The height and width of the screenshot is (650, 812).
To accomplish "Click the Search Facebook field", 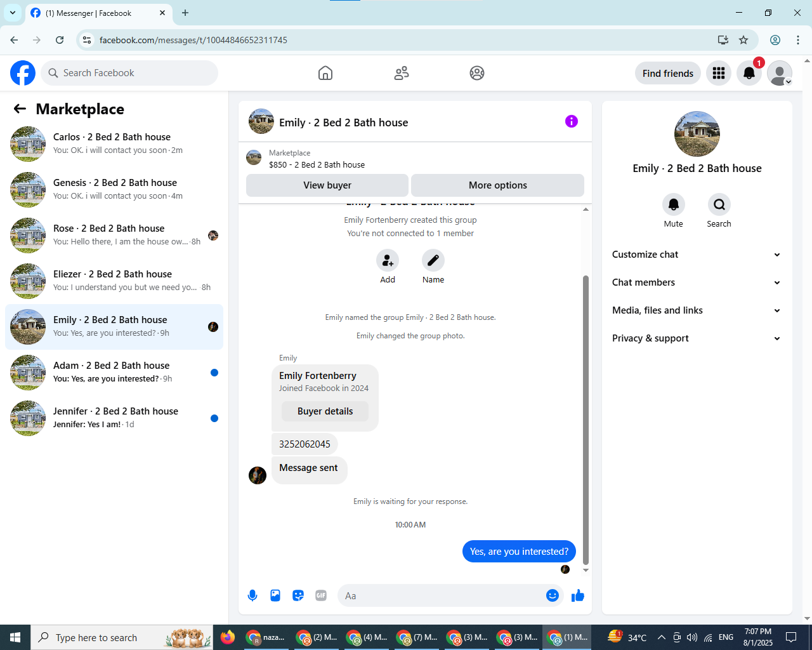I will (x=129, y=73).
